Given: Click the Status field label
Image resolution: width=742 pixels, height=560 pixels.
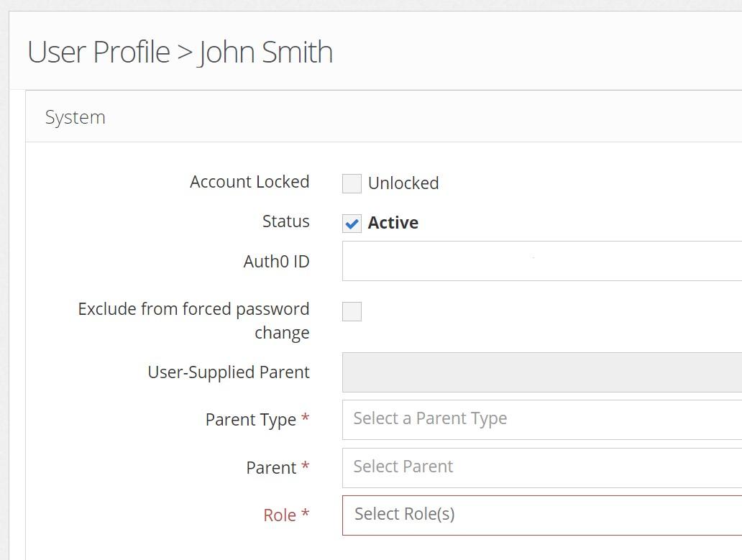Looking at the screenshot, I should coord(285,221).
